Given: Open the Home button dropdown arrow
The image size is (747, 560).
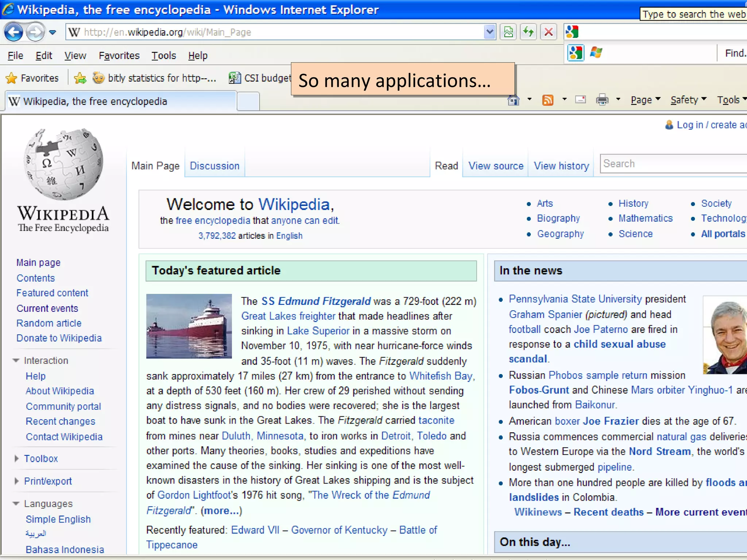Looking at the screenshot, I should point(529,99).
